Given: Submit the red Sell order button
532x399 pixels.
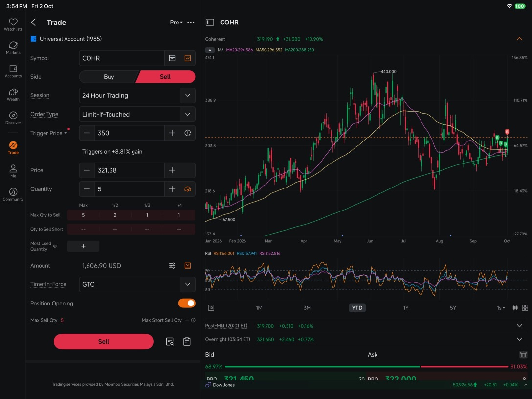Looking at the screenshot, I should pyautogui.click(x=104, y=342).
